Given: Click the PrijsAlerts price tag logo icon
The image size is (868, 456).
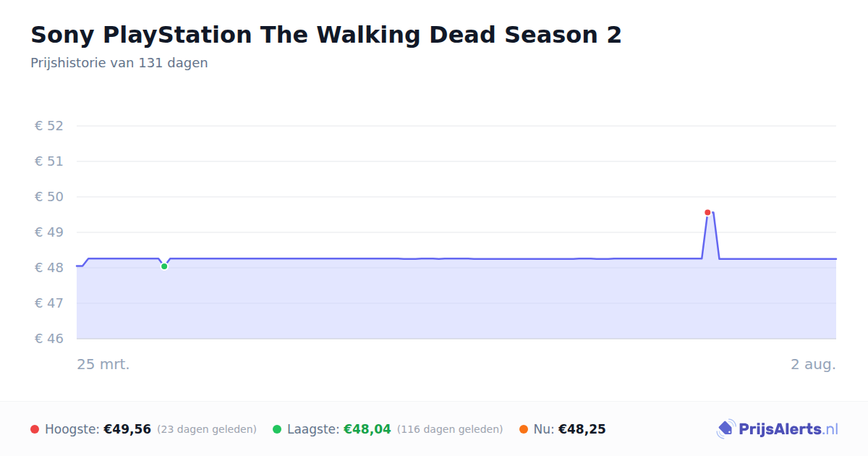Looking at the screenshot, I should click(x=726, y=429).
